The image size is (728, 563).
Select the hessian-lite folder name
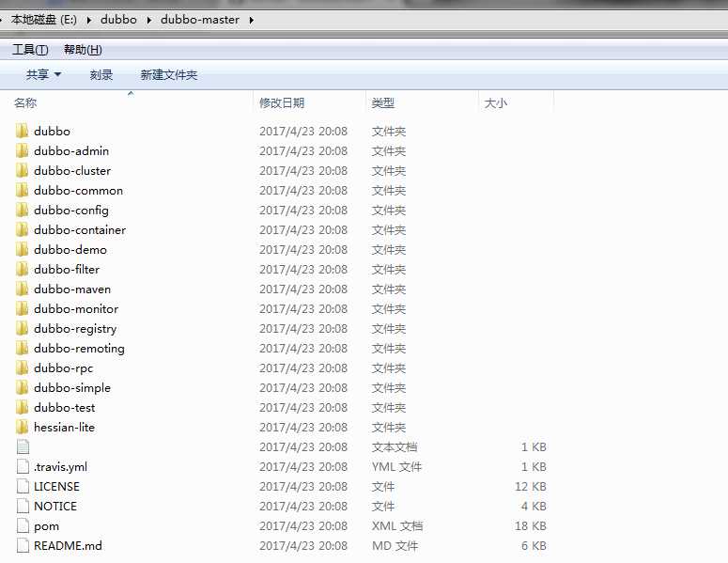[x=64, y=428]
